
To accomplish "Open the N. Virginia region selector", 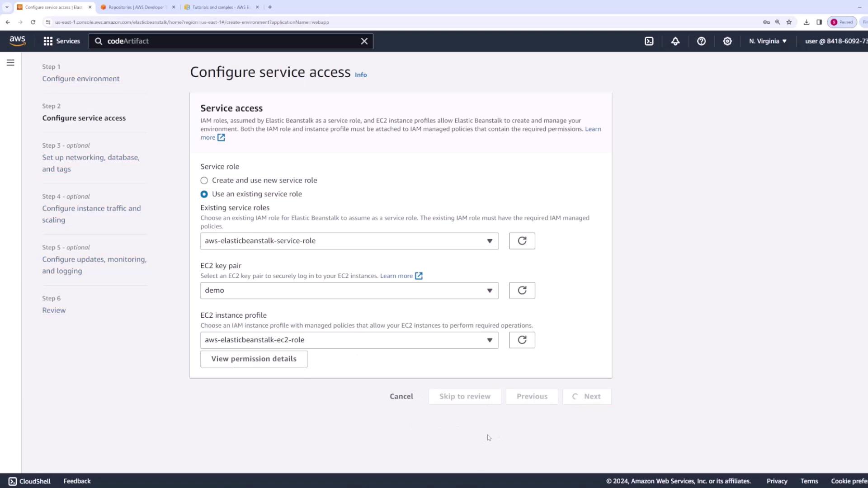I will click(x=767, y=41).
